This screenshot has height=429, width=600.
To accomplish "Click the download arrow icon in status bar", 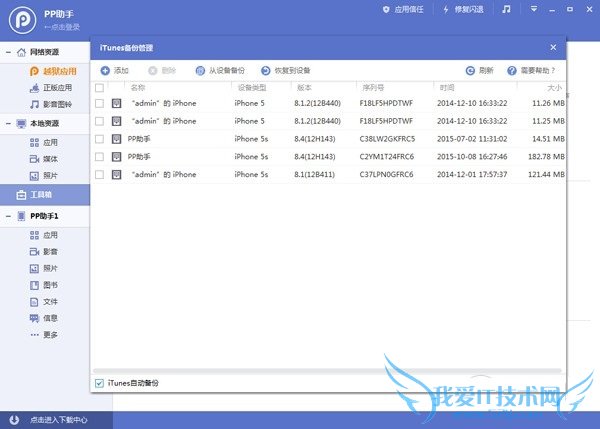I will 14,420.
